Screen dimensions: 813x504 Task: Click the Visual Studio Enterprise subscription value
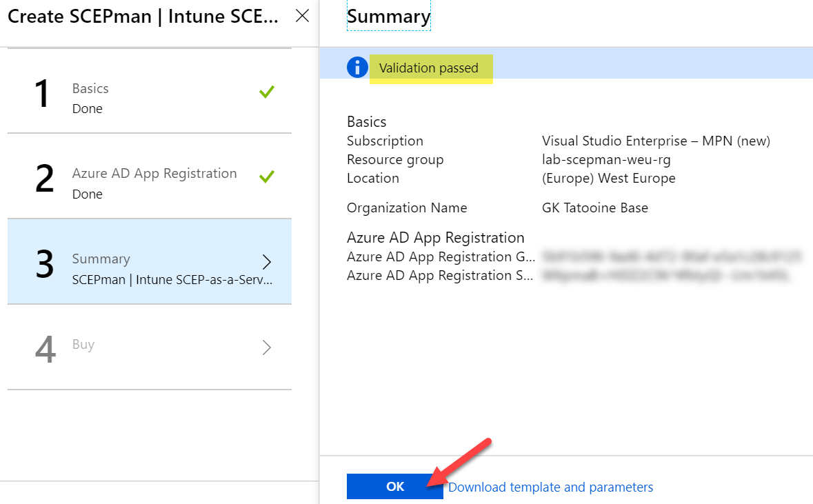[x=656, y=141]
